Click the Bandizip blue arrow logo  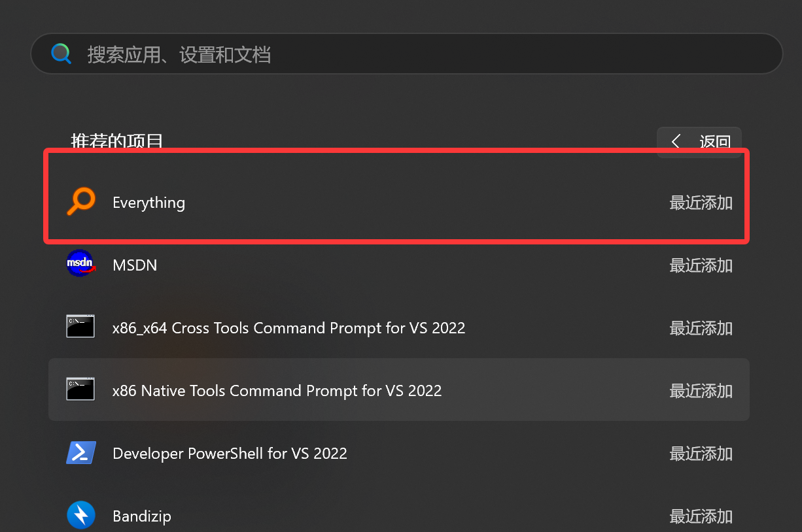[80, 515]
